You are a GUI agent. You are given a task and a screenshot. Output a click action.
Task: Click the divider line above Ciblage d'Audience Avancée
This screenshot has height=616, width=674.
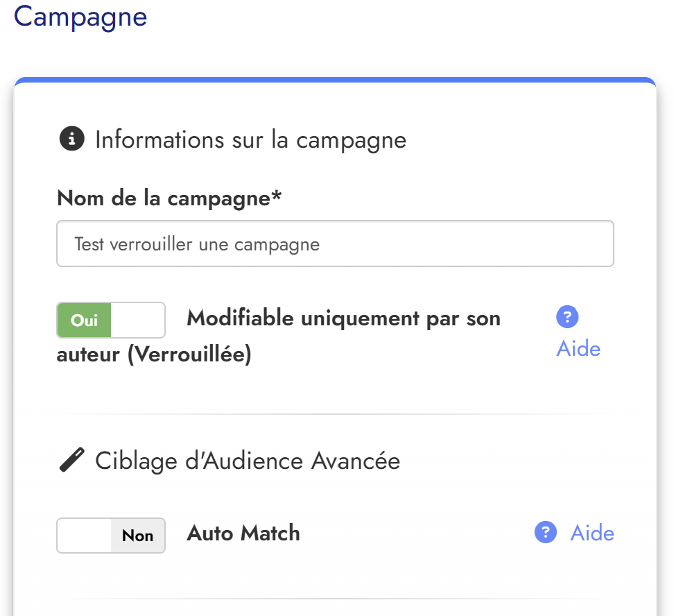tap(335, 414)
